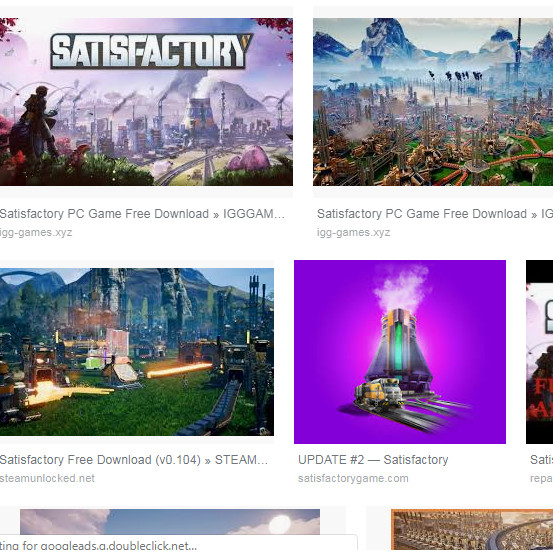Click the SATISFACTORY logo text in first image
The width and height of the screenshot is (553, 553).
[x=151, y=51]
